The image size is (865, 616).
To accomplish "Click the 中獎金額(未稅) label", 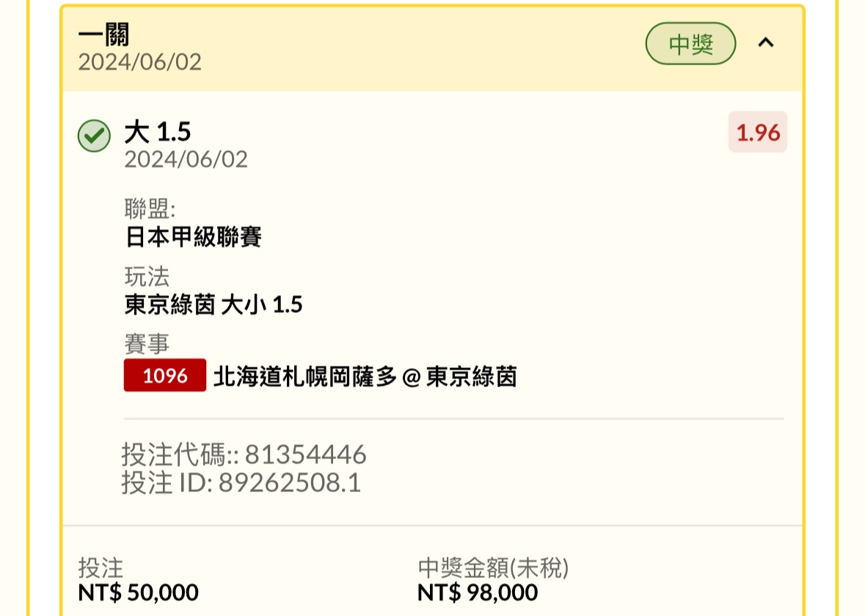I will [x=493, y=568].
